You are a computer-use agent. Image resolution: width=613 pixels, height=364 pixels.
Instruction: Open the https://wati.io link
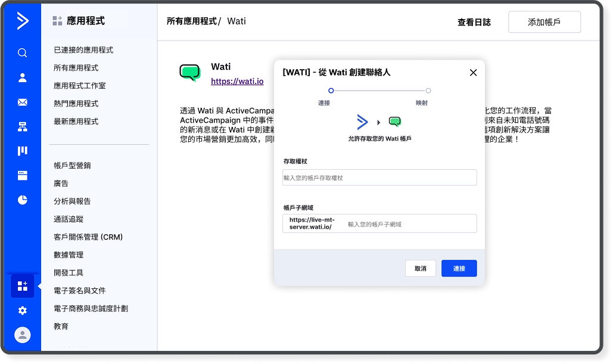(x=237, y=82)
